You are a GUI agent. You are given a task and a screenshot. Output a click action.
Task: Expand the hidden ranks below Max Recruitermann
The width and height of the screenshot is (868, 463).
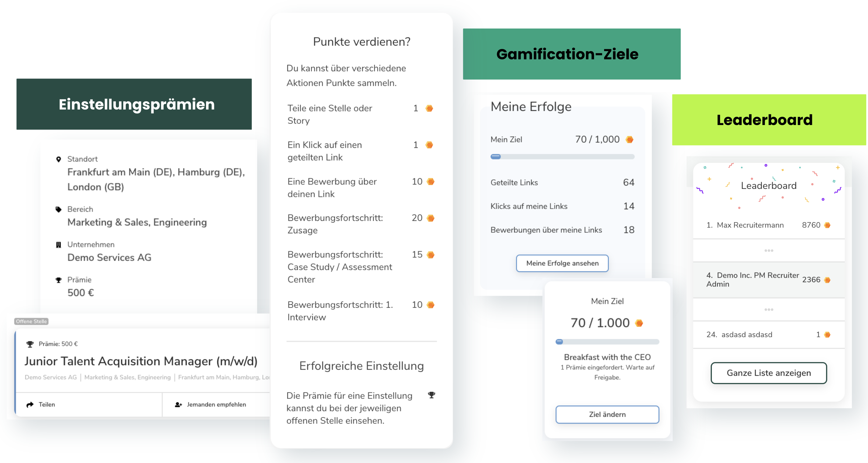tap(768, 251)
